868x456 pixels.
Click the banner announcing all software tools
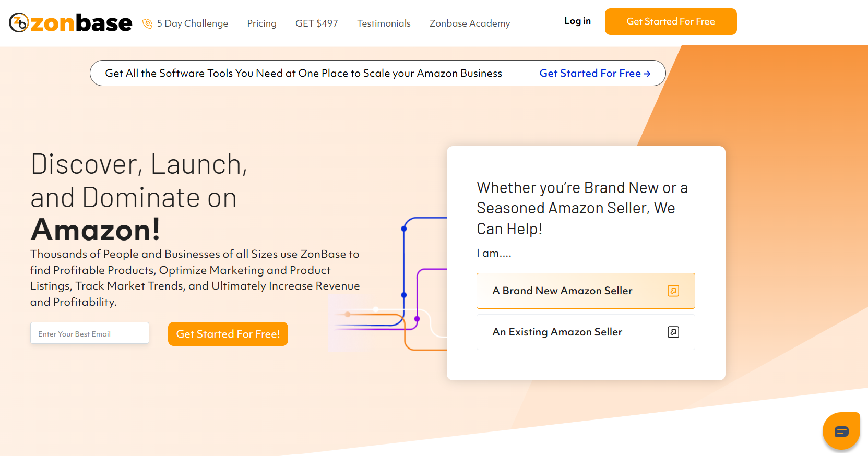378,73
